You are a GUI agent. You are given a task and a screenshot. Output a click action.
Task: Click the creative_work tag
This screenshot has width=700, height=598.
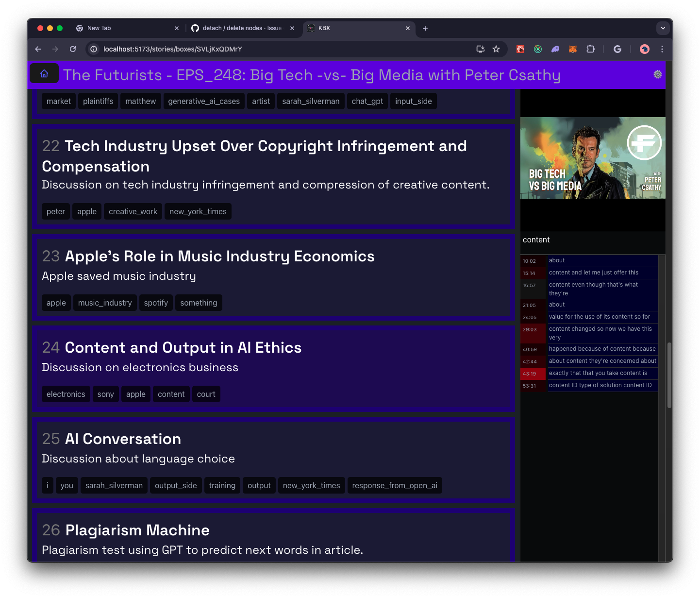133,211
